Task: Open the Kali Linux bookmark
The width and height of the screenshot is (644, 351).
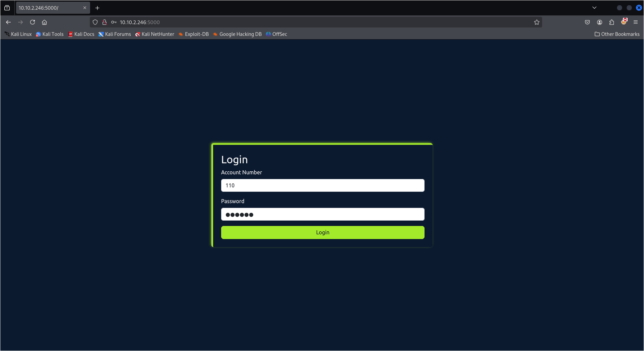Action: pos(18,34)
